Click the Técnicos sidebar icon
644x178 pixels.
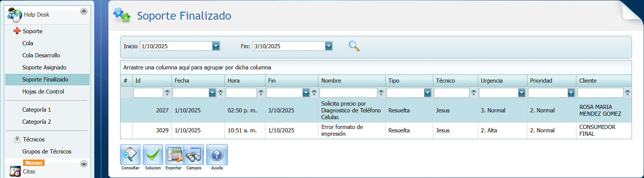tap(17, 140)
